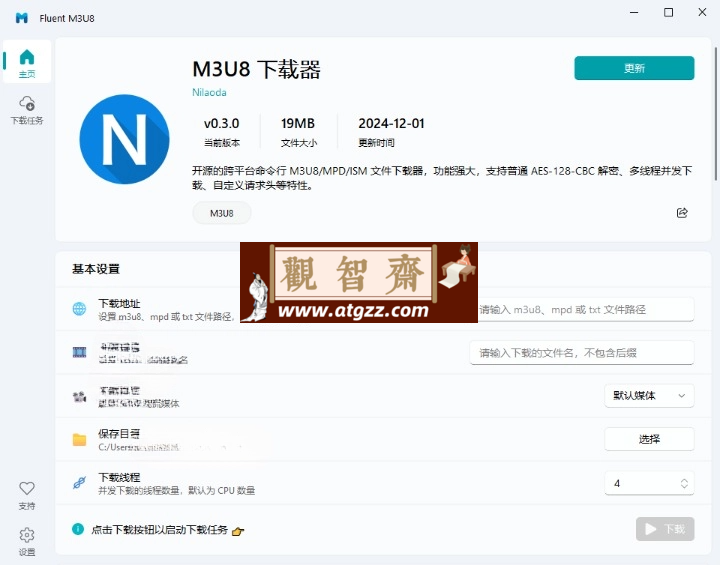The image size is (720, 565).
Task: Focus the download file name input
Action: point(581,353)
